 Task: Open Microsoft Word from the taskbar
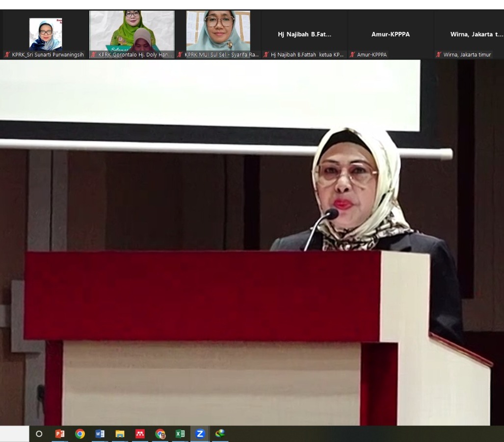click(100, 434)
